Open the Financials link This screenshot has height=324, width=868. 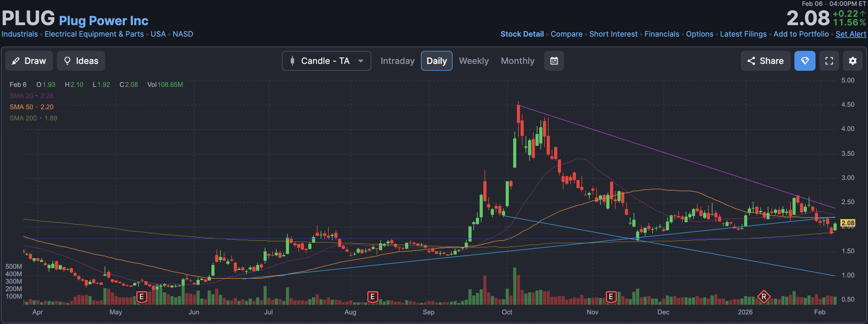[x=662, y=34]
